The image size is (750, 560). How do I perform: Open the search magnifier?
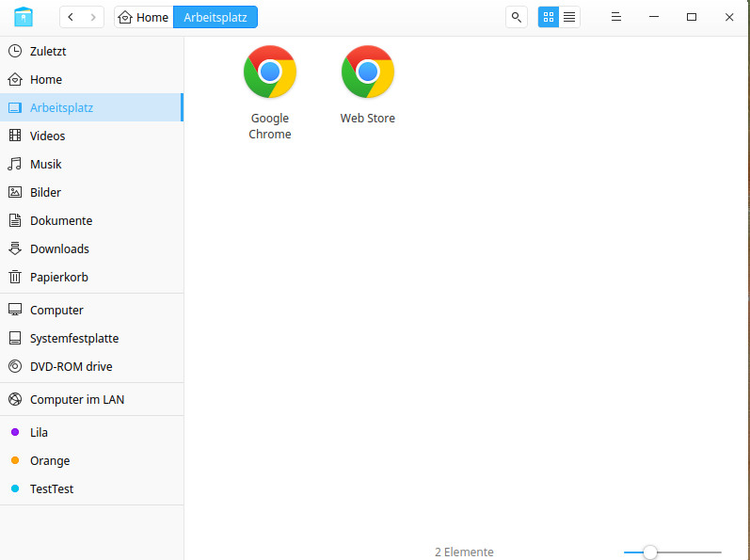516,17
